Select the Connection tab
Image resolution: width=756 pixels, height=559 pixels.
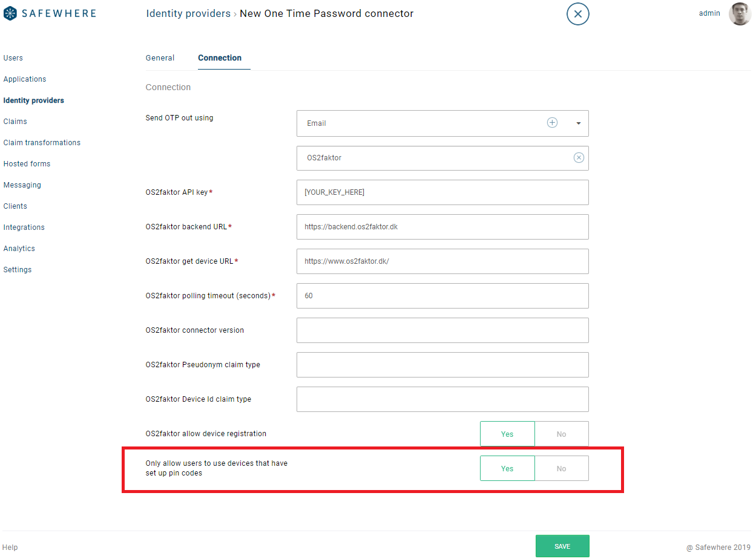coord(221,58)
